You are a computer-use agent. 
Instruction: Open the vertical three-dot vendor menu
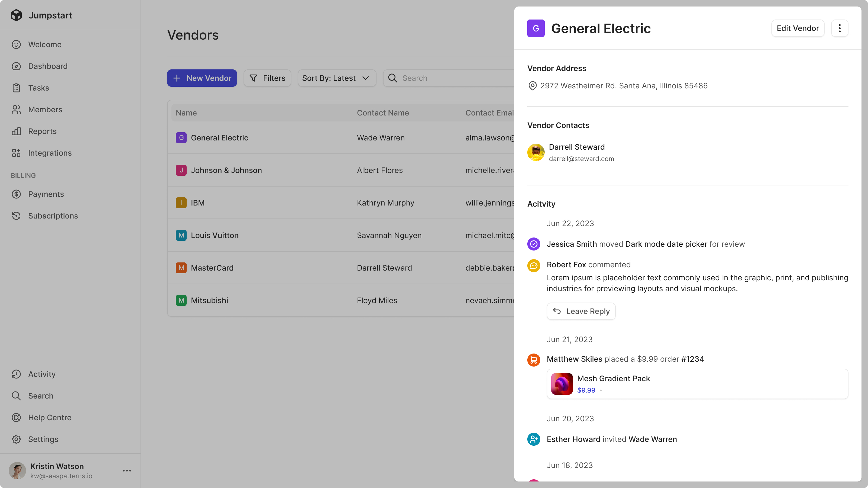839,28
